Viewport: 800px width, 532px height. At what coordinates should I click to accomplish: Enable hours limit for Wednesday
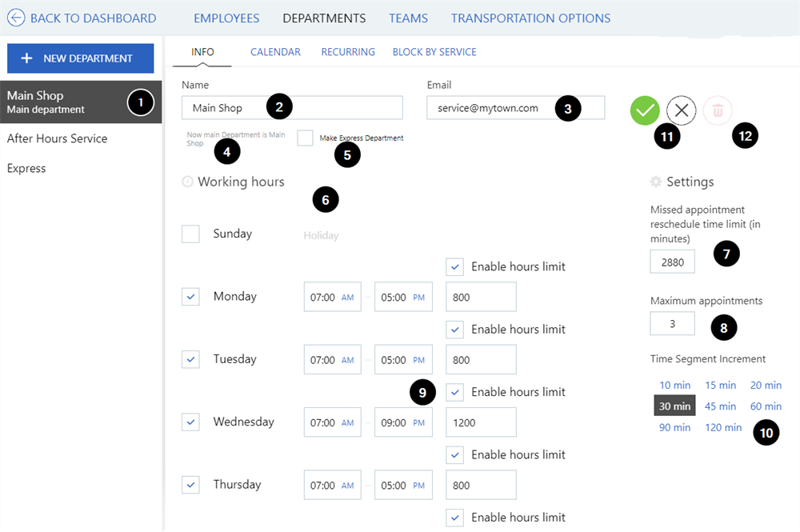454,392
